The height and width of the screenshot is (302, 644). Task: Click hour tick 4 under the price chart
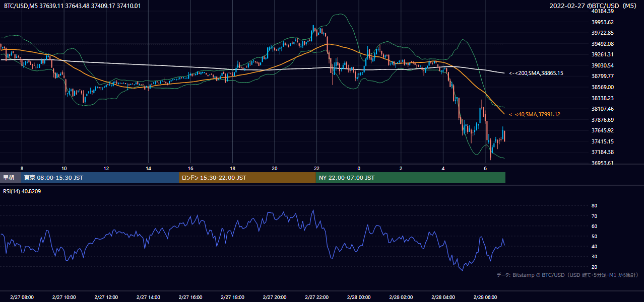coord(443,168)
